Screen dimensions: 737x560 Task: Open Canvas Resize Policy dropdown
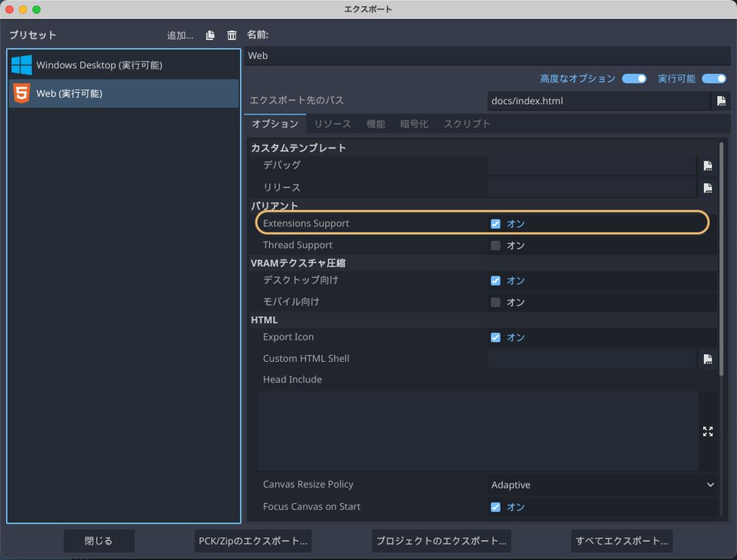point(602,484)
